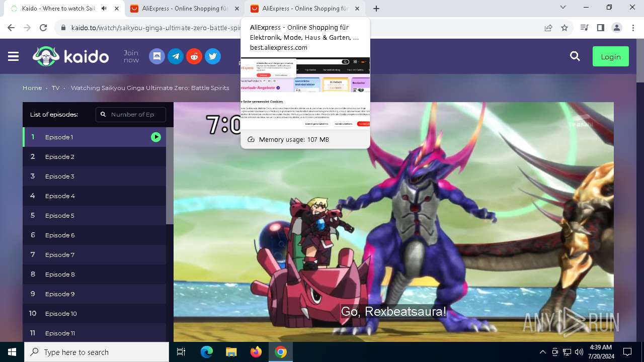Click the share page icon in address bar

click(x=548, y=28)
